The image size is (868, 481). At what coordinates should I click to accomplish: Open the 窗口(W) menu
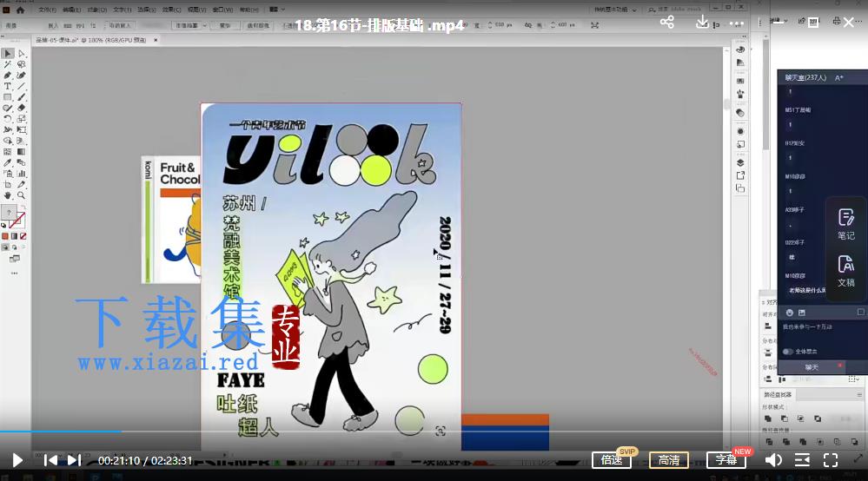(x=223, y=10)
